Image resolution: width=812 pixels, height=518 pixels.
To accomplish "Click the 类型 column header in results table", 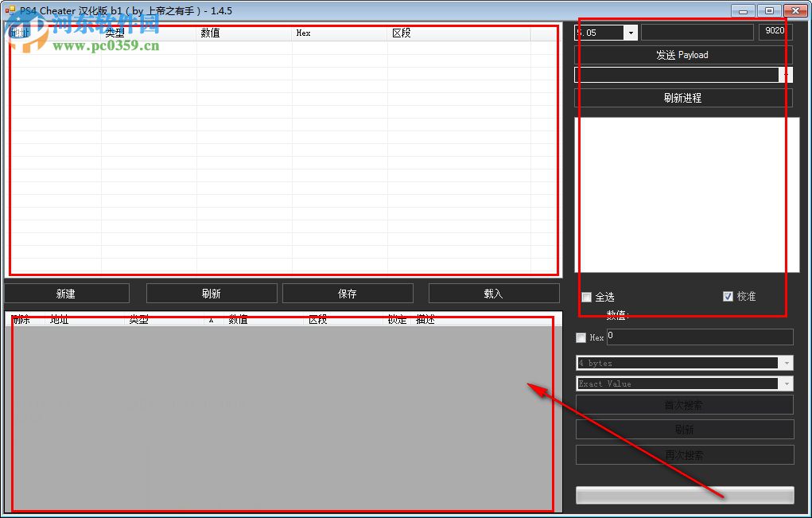I will point(149,33).
